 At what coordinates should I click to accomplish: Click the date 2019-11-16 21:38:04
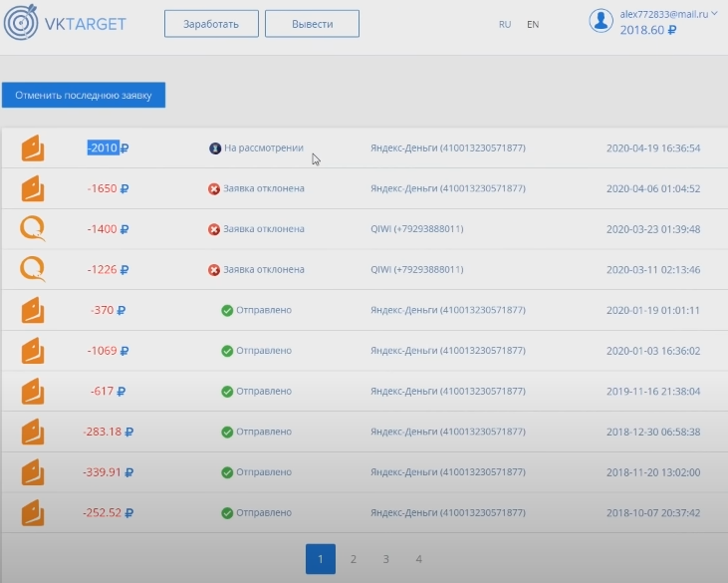click(x=653, y=391)
